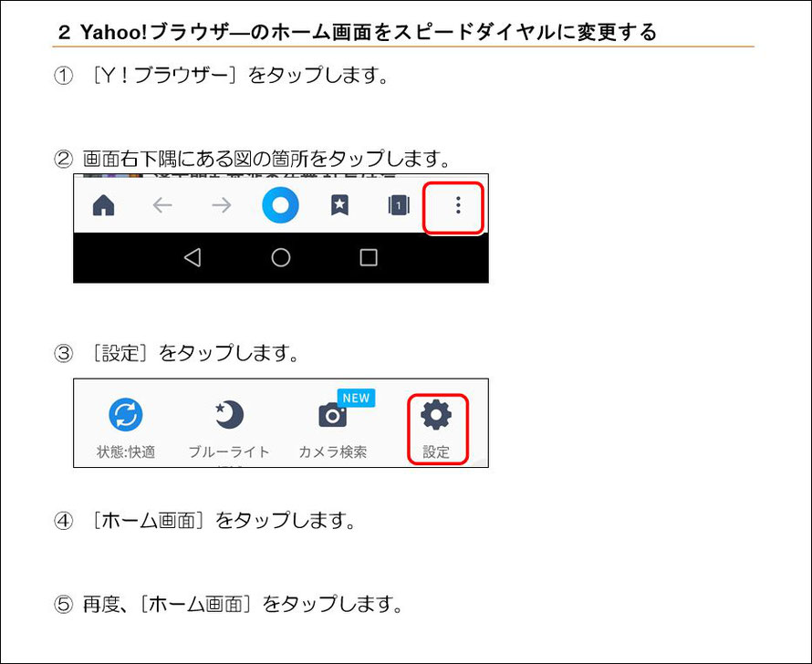Open the three-dot menu icon
Viewport: 812px width, 664px height.
coord(458,205)
